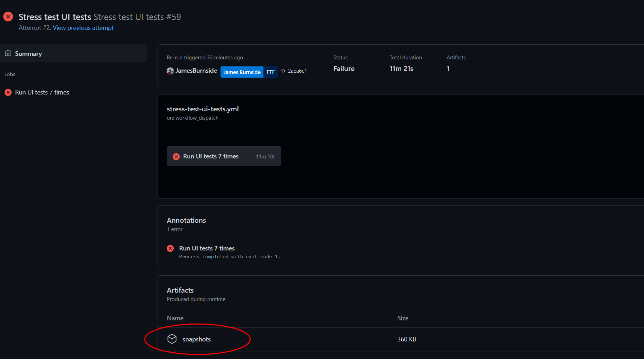Download the snapshots artifact
The width and height of the screenshot is (644, 359).
[x=196, y=339]
